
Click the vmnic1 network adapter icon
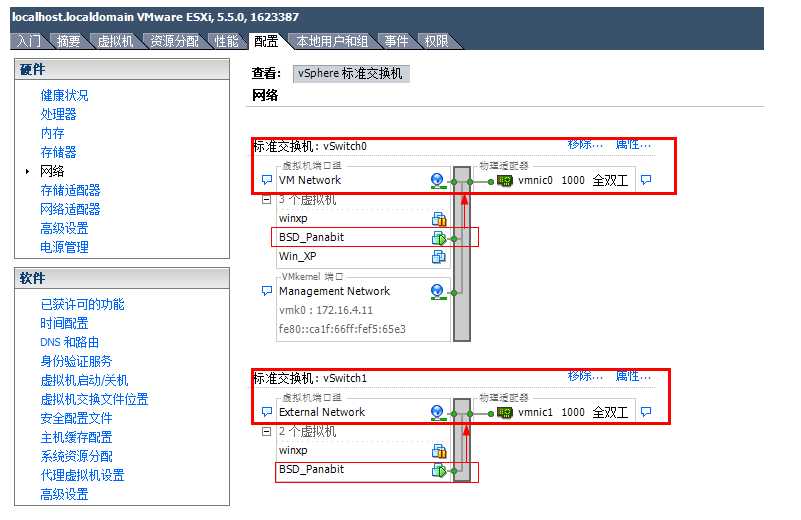[505, 412]
